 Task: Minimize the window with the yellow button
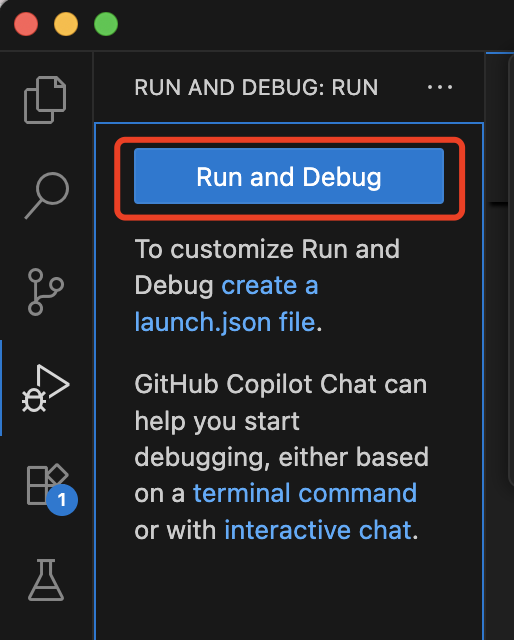click(x=66, y=24)
